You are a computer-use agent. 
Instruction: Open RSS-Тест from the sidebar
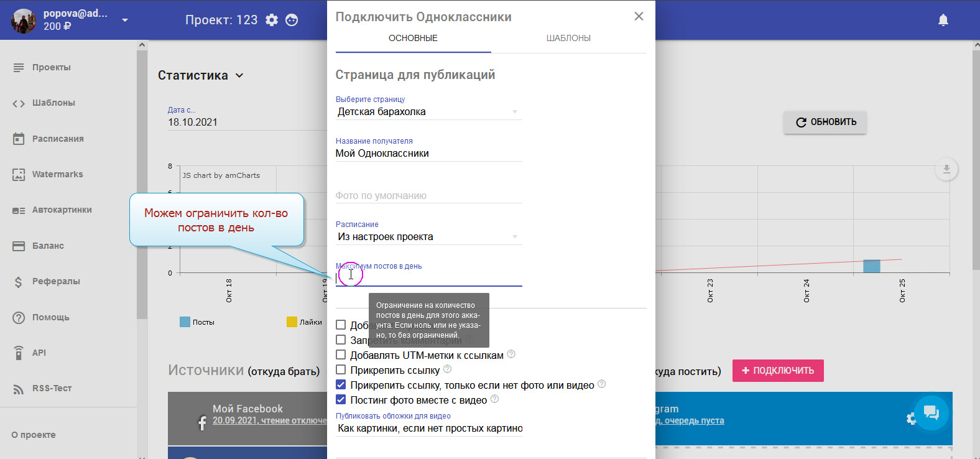click(52, 388)
